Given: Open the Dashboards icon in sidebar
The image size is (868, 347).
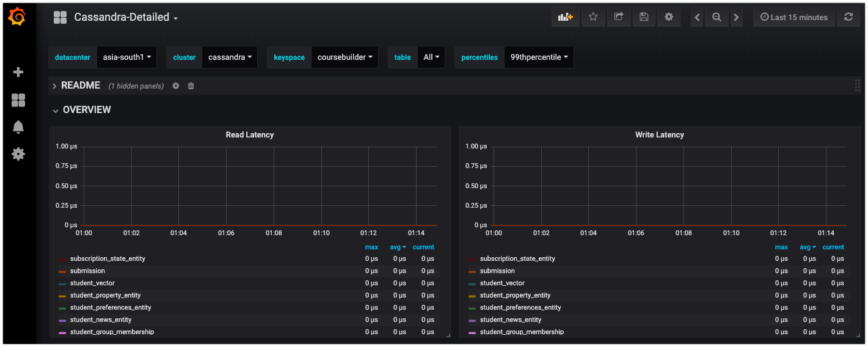Looking at the screenshot, I should coord(18,100).
